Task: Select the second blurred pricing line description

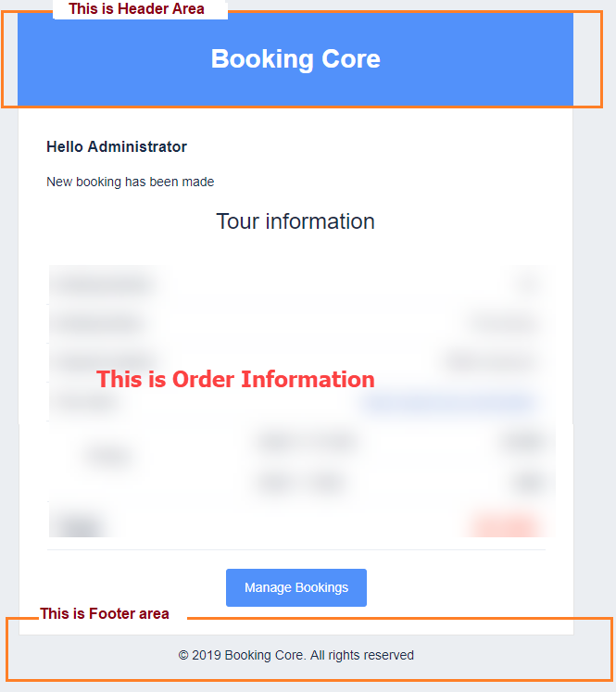Action: 301,483
